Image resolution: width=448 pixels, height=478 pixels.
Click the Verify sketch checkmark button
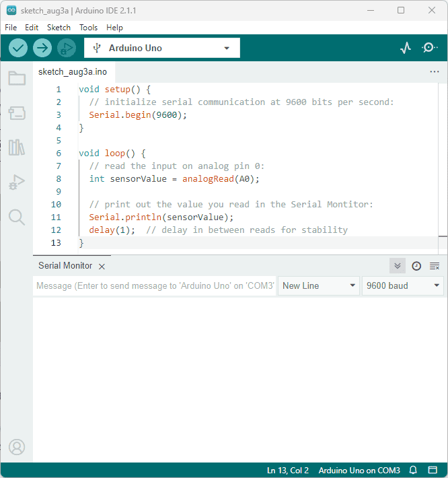coord(18,48)
